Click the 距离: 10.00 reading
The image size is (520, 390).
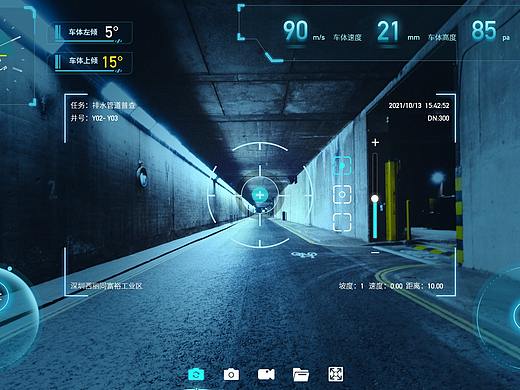(425, 286)
